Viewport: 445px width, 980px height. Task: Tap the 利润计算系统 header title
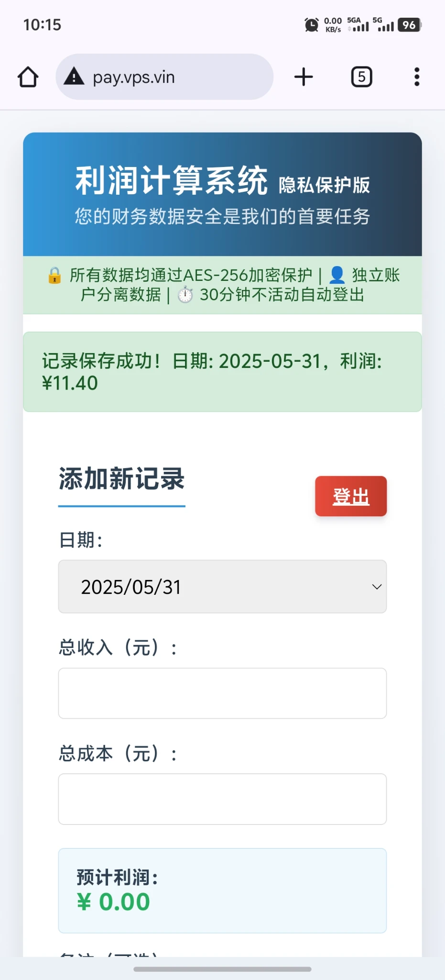coord(171,181)
